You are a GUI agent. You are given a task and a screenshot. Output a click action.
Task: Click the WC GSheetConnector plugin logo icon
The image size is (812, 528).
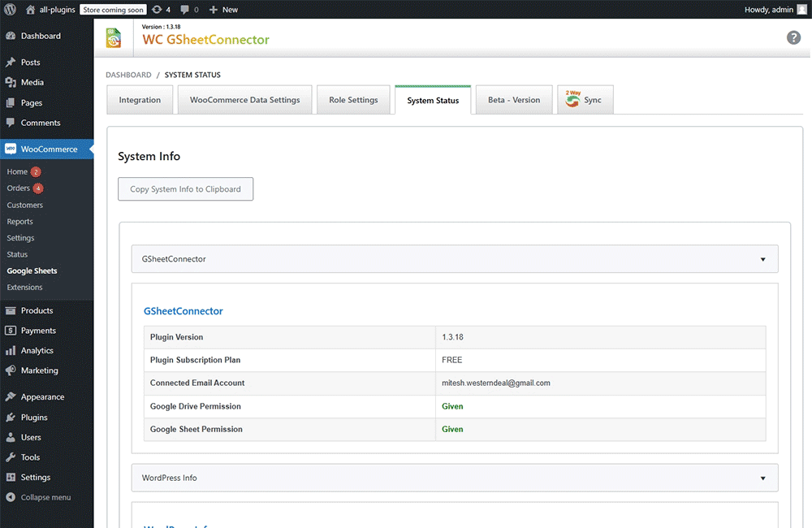click(114, 38)
